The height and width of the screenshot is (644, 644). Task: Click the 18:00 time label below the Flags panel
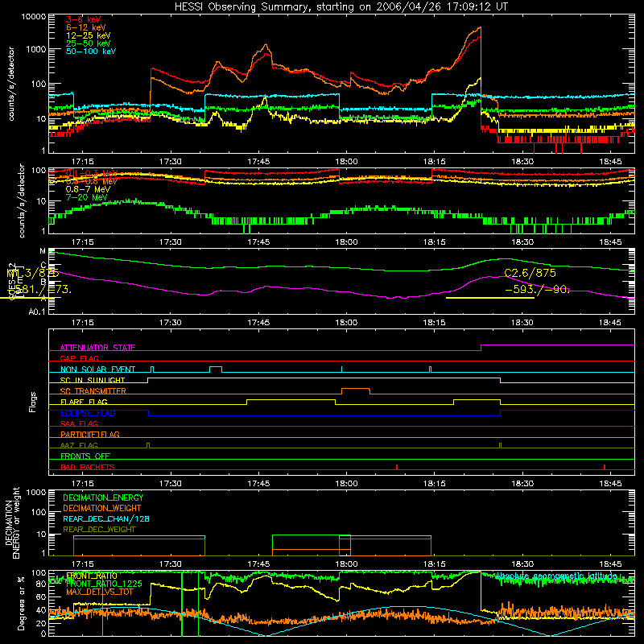pyautogui.click(x=346, y=484)
